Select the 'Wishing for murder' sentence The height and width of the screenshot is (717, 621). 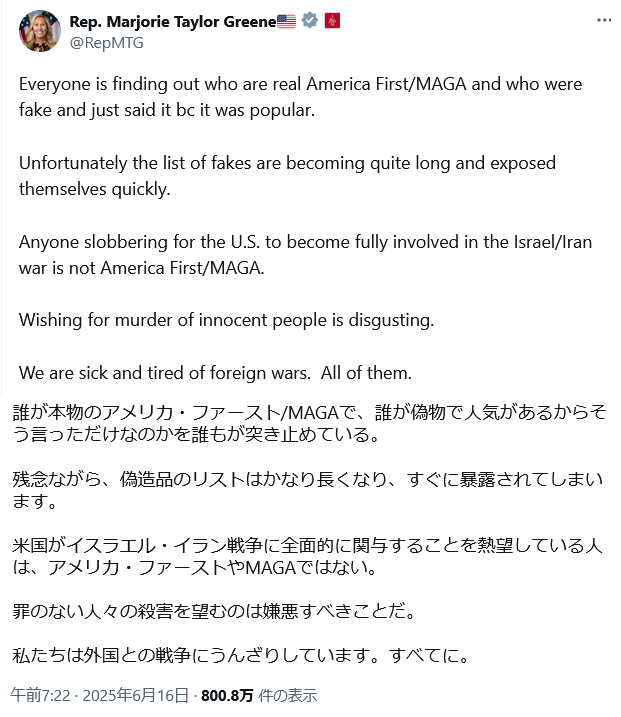226,320
